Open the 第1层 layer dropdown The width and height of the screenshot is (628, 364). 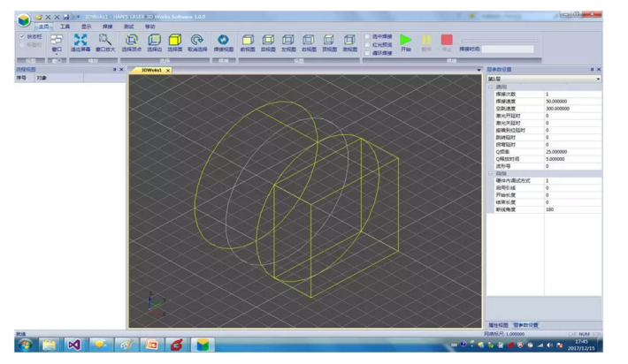598,79
